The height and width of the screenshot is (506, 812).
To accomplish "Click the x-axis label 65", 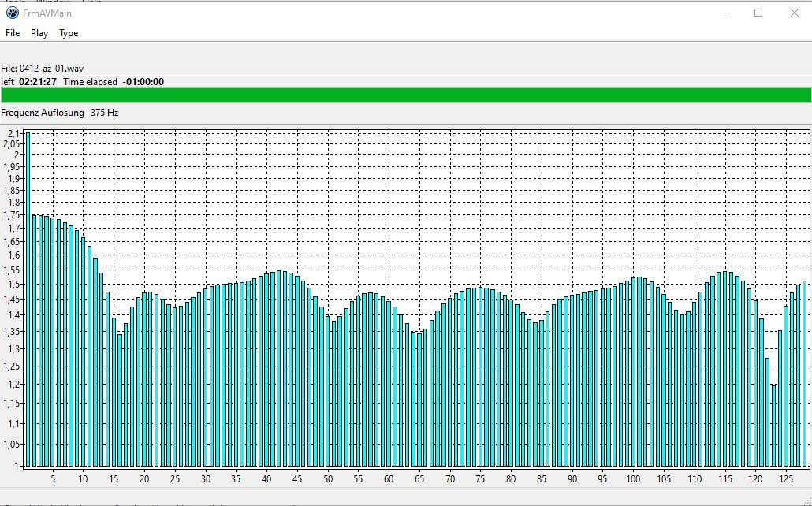I will 419,479.
